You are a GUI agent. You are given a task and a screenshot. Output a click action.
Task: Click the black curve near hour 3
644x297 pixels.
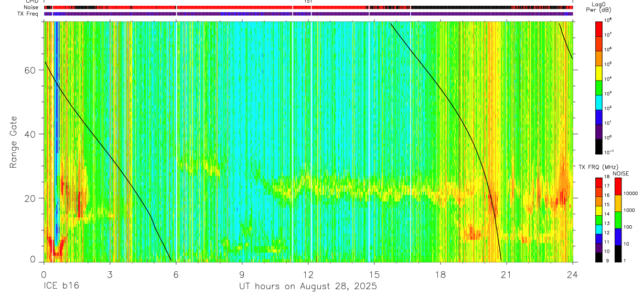[109, 155]
